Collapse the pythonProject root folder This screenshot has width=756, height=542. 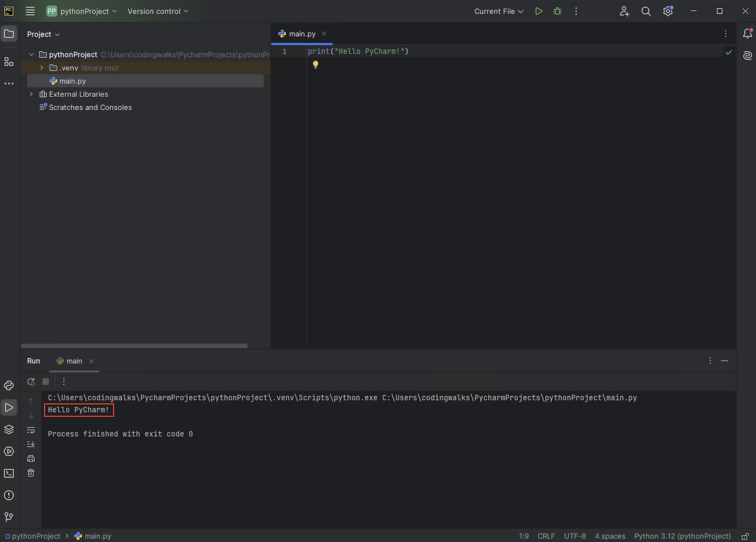point(31,54)
